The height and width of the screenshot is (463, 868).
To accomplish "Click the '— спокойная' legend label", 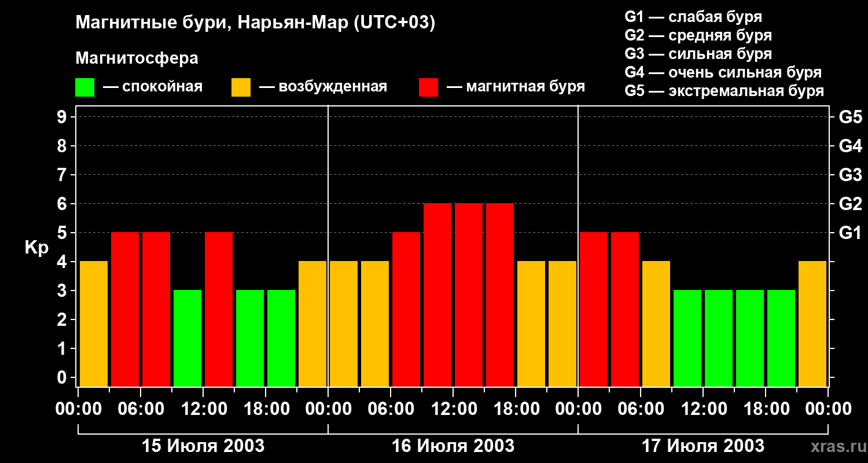I will coord(153,87).
